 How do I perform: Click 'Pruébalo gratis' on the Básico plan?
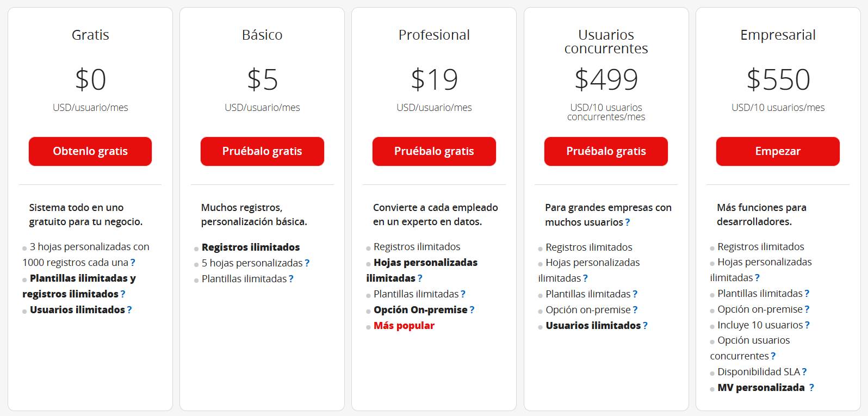(x=262, y=151)
